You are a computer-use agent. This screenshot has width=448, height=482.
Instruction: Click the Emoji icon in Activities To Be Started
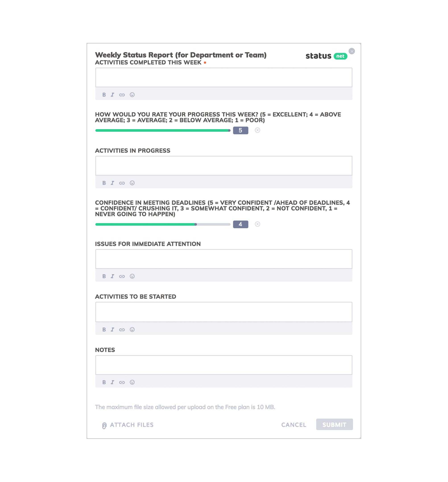coord(132,329)
